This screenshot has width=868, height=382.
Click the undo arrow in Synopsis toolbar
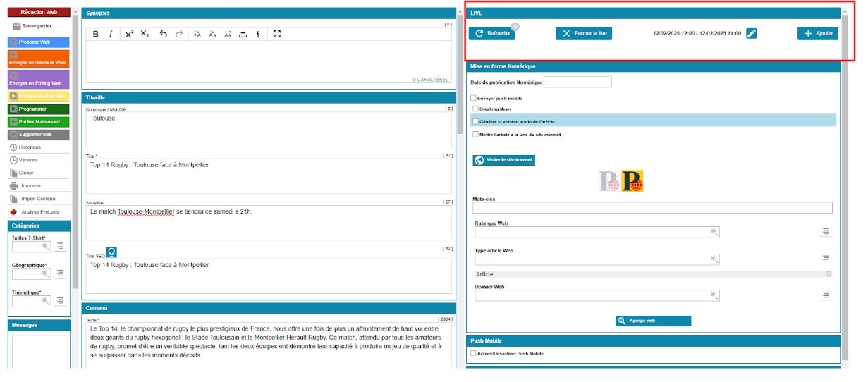pos(164,34)
